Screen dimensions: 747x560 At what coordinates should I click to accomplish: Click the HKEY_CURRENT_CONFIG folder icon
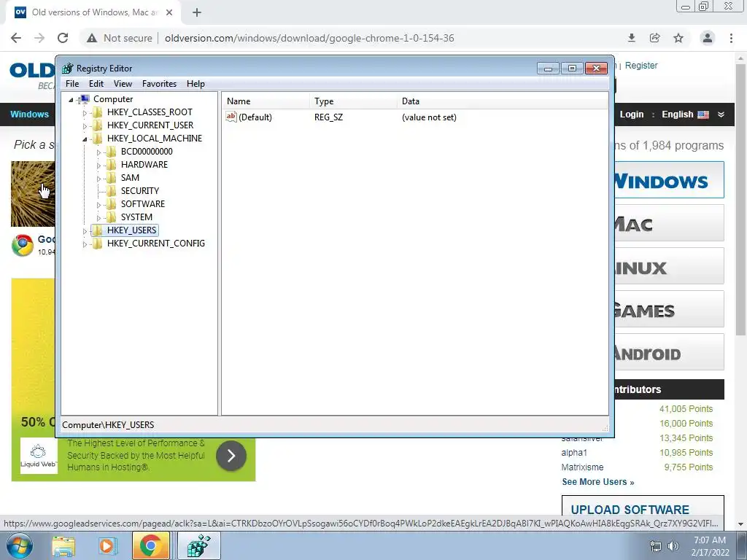(98, 244)
